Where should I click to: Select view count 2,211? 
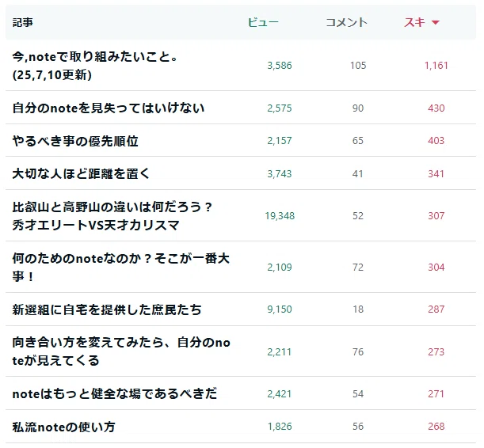[x=279, y=351]
